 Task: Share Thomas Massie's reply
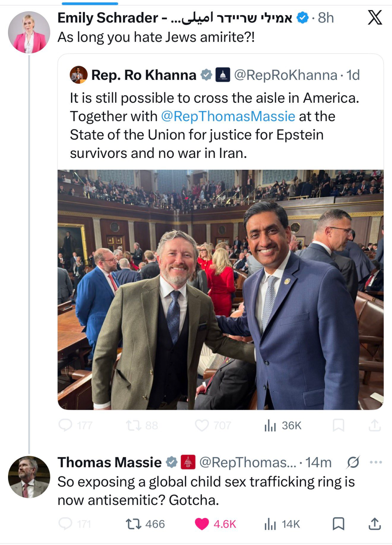[x=374, y=524]
